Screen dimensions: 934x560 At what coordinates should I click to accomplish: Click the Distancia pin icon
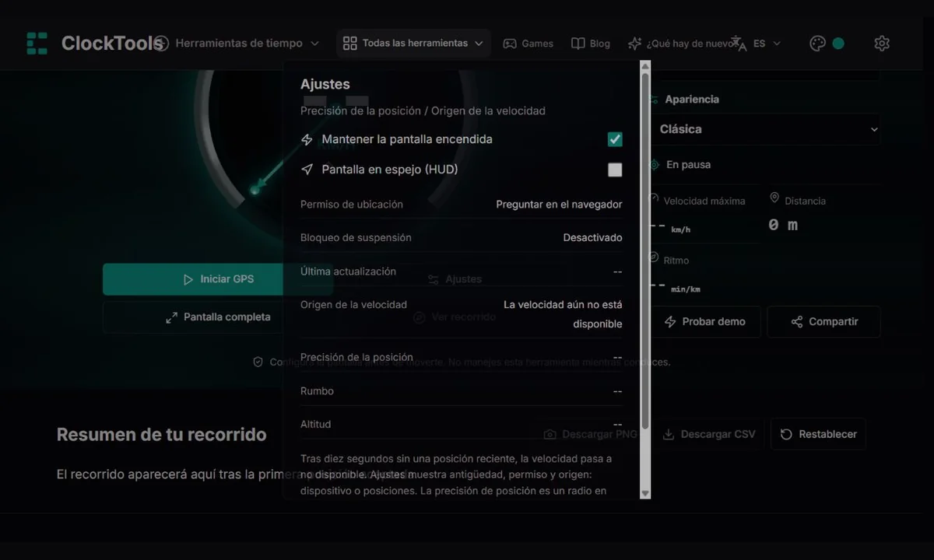click(774, 198)
